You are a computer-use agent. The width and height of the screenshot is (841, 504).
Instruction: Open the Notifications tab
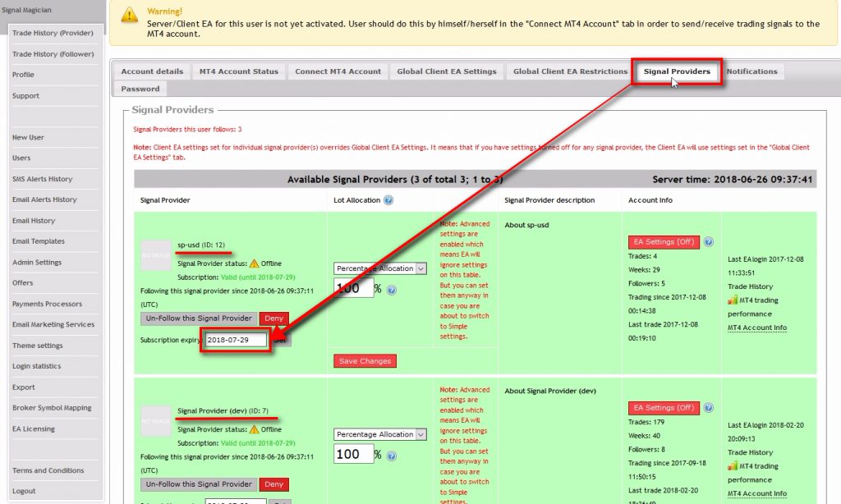click(x=751, y=71)
